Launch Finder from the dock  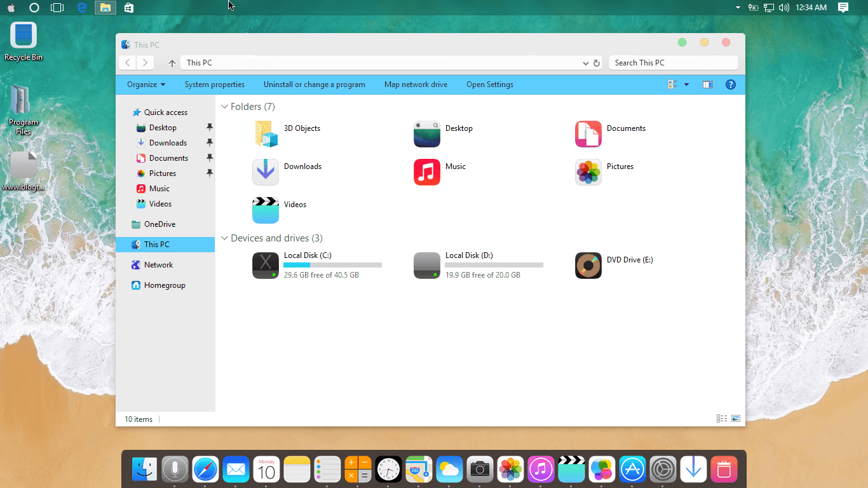click(x=144, y=470)
